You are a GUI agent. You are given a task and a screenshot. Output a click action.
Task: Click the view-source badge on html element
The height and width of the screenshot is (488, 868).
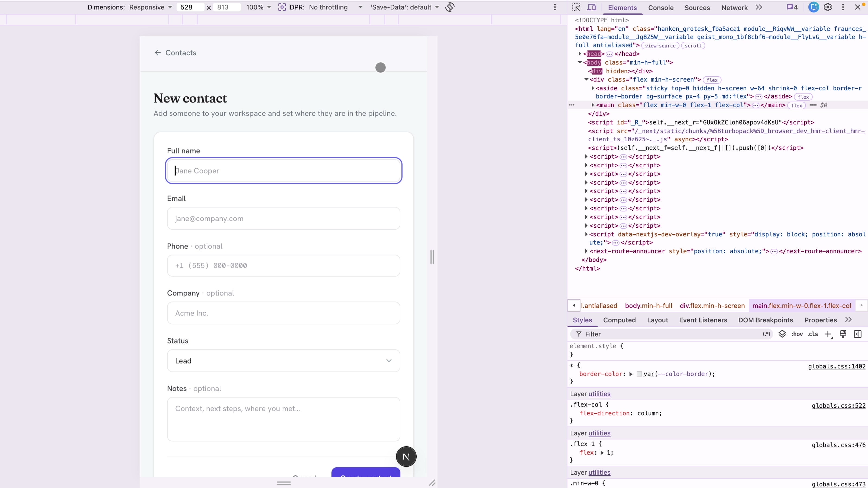[660, 46]
